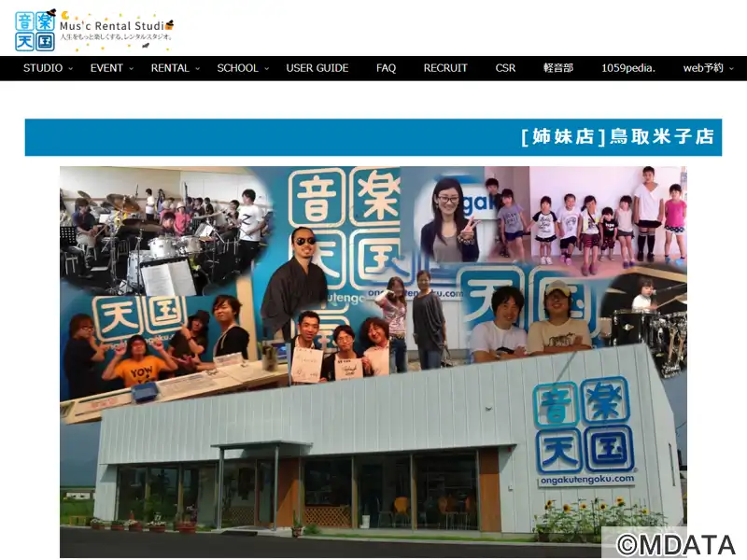Viewport: 747px width, 560px height.
Task: Expand the EVENT dropdown chevron
Action: (x=131, y=68)
